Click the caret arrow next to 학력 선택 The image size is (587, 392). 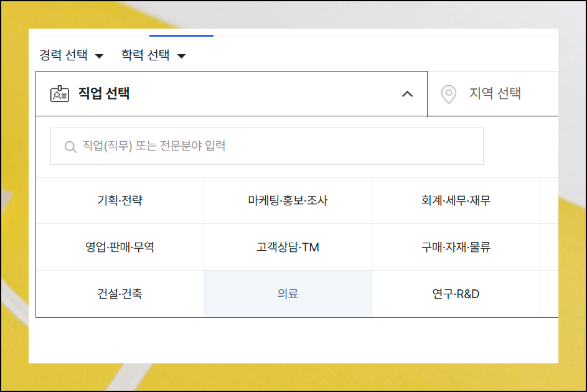(x=182, y=56)
